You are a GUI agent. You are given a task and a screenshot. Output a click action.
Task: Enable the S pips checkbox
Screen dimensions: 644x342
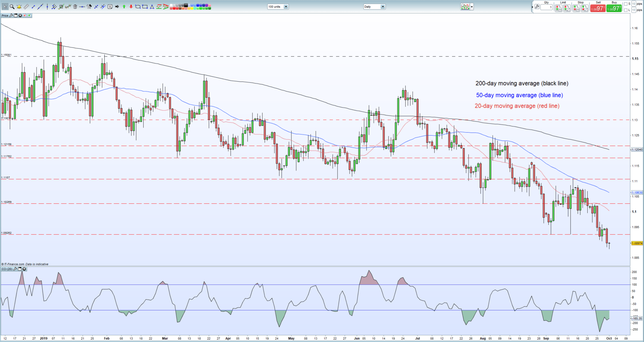coord(626,4)
